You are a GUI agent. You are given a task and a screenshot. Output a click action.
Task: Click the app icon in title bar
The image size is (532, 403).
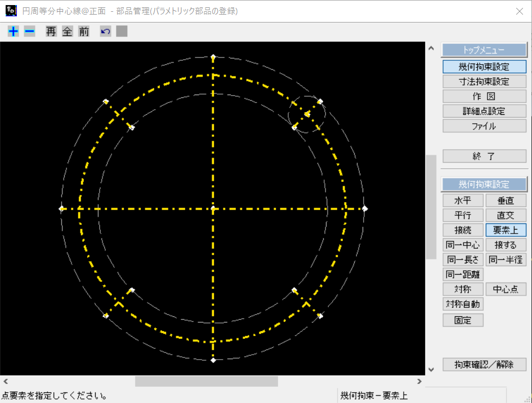tap(11, 11)
